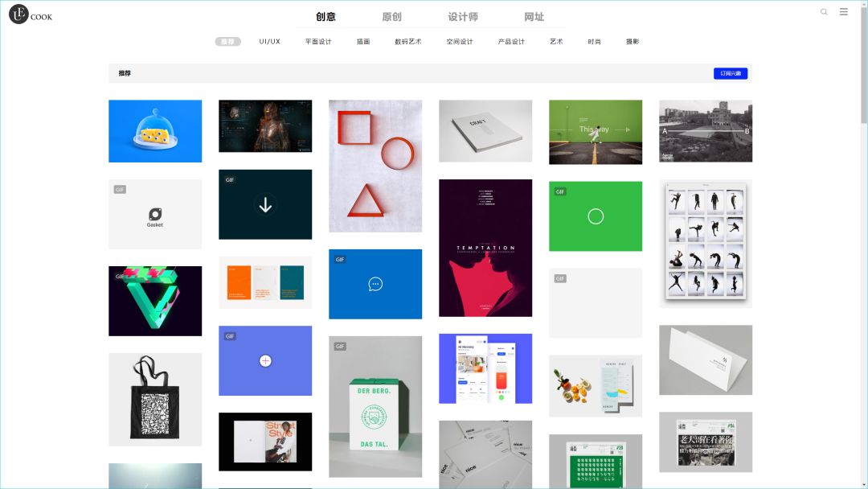The height and width of the screenshot is (489, 868).
Task: Open the 网址 tab
Action: (x=534, y=17)
